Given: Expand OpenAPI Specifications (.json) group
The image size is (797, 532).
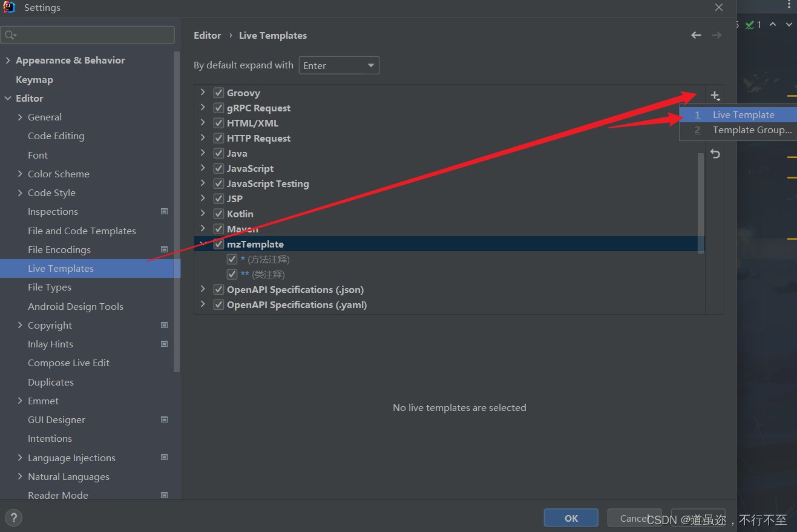Looking at the screenshot, I should pos(203,289).
